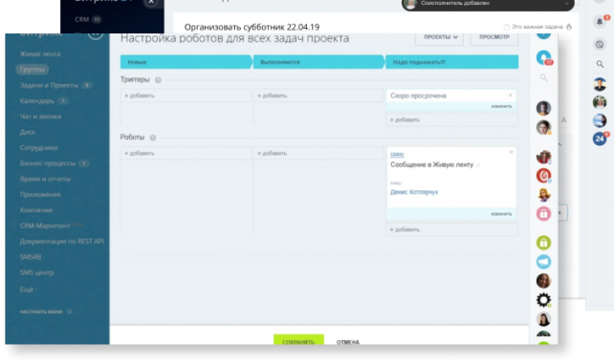Toggle Это важная задача checkbox
614x364 pixels.
pyautogui.click(x=507, y=27)
